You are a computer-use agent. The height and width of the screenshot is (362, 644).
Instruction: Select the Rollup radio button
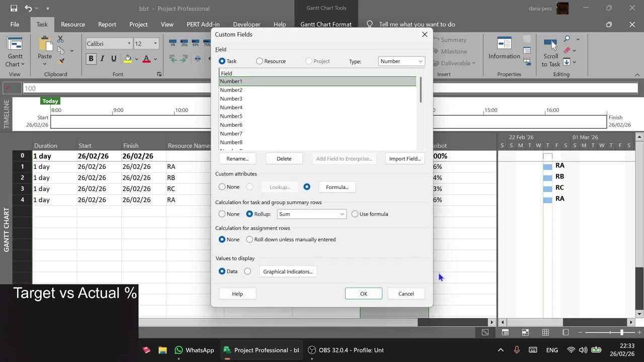250,214
